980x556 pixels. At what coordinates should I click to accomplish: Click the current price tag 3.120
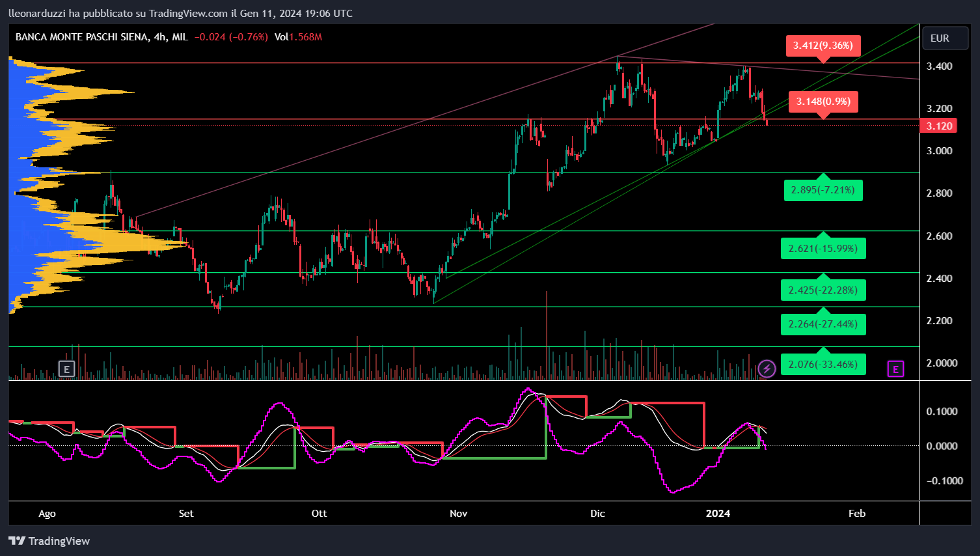click(x=938, y=126)
